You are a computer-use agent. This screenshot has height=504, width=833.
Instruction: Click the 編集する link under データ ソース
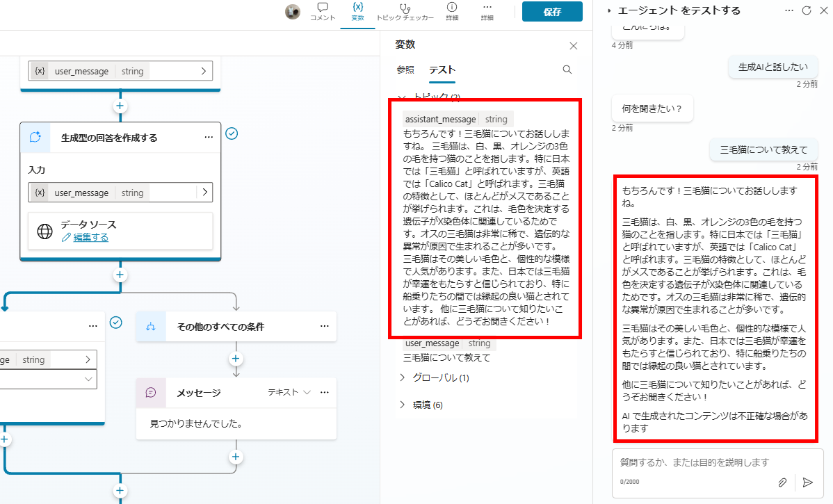coord(90,238)
